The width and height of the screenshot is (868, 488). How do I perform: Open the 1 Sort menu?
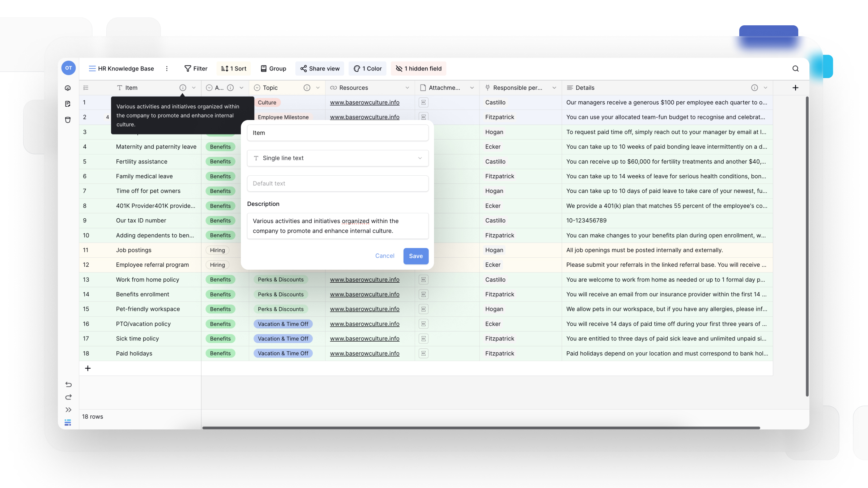click(x=234, y=69)
